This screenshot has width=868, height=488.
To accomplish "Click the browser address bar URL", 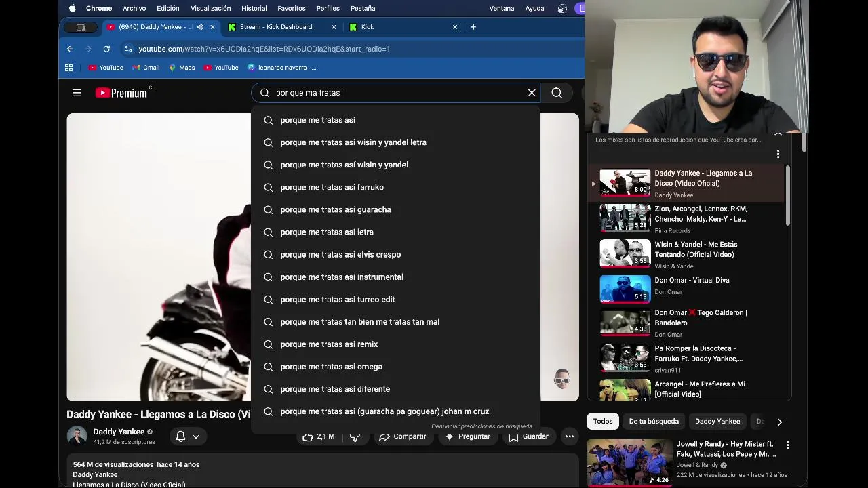I will (264, 49).
